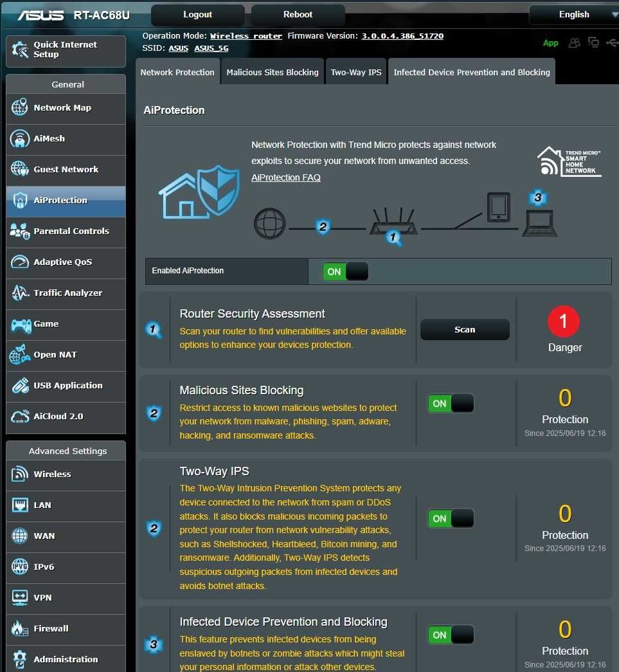
Task: Switch to Network Protection tab
Action: click(x=177, y=72)
